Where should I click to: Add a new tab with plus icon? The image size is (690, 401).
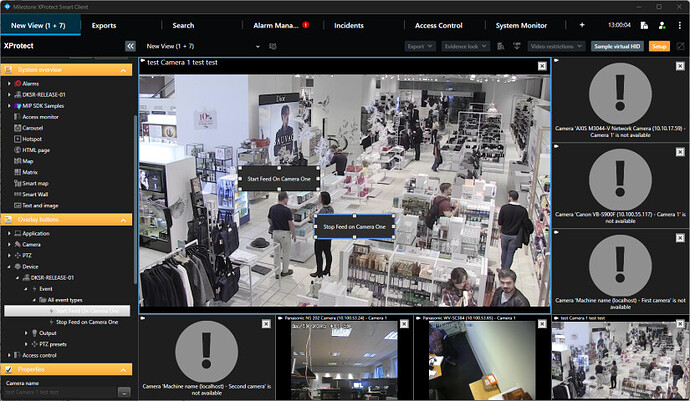[x=582, y=24]
